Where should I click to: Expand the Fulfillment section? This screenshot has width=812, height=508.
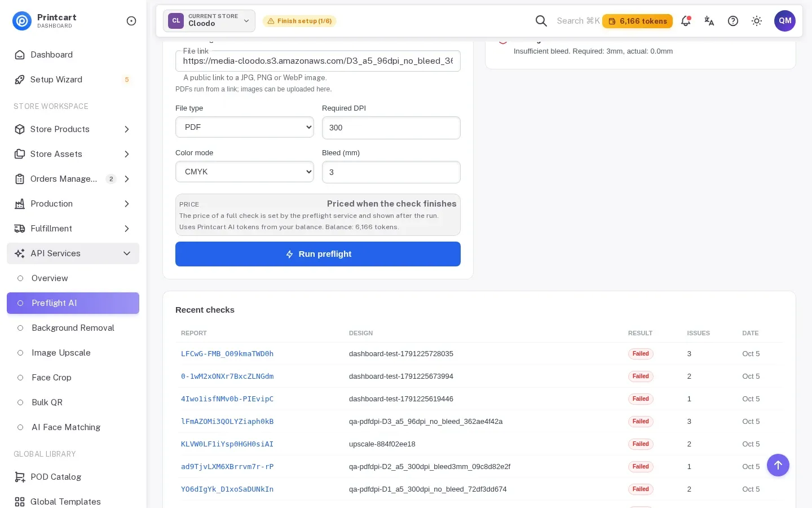coord(73,229)
